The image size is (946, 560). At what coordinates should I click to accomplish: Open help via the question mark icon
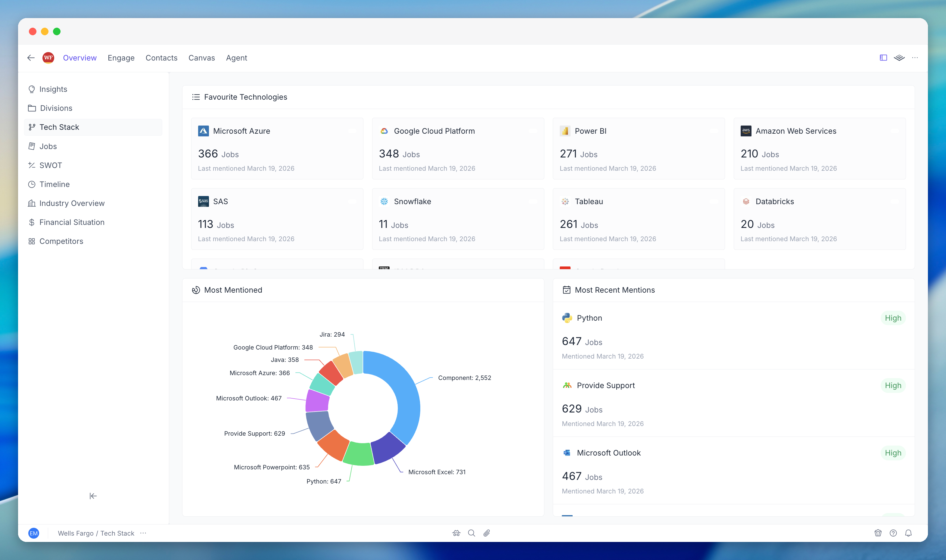click(x=893, y=533)
